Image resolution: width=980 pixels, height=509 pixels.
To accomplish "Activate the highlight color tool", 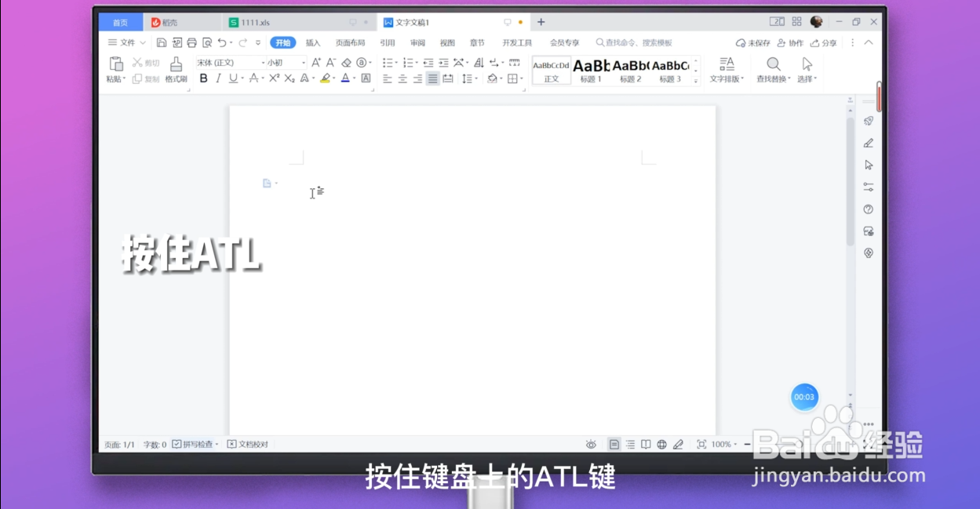I will pos(324,78).
